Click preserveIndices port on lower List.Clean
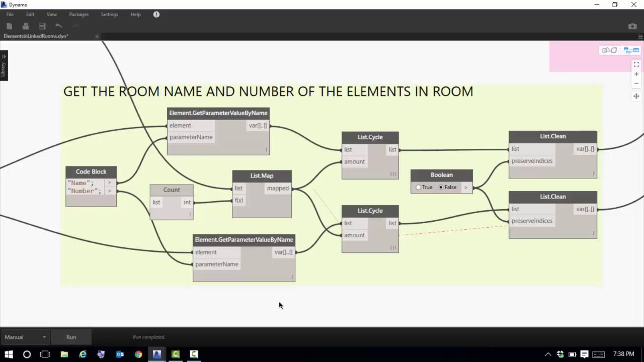Viewport: 644px width, 362px height. point(532,221)
